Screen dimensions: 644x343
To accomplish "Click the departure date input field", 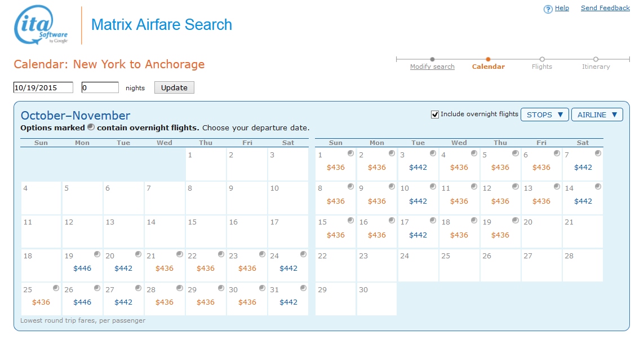I will [x=43, y=87].
